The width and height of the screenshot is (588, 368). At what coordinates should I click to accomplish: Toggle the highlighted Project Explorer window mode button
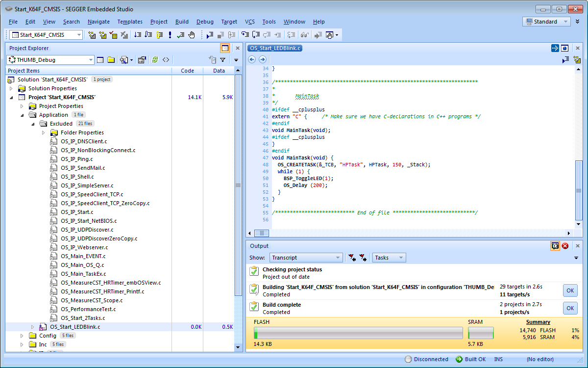tap(225, 48)
